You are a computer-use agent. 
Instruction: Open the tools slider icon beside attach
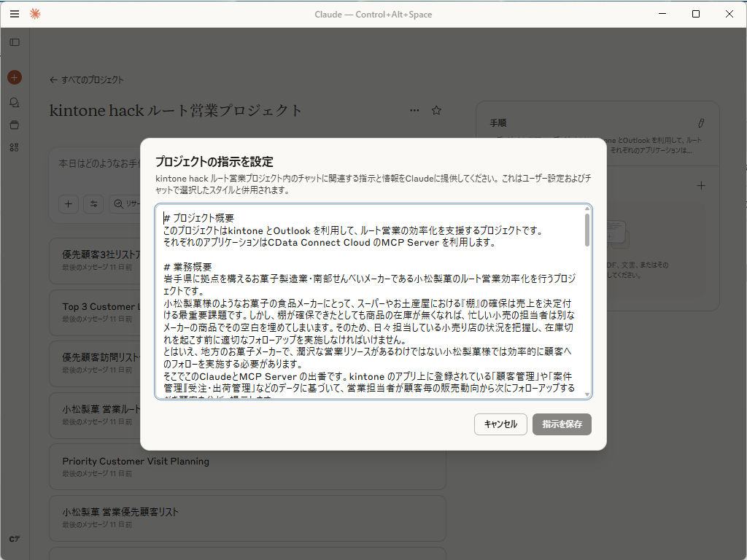(93, 204)
